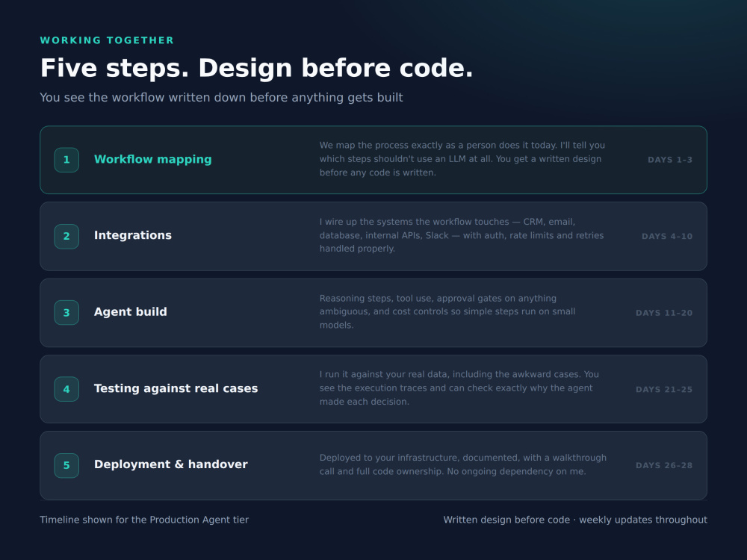Click the Workflow mapping description paragraph
Viewport: 747px width, 560px height.
462,159
